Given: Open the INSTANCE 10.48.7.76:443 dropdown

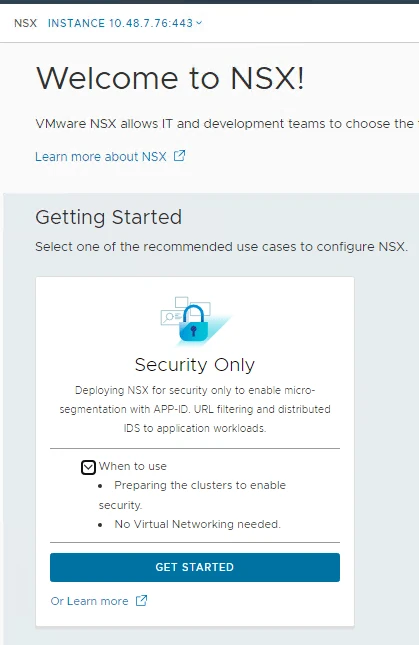Looking at the screenshot, I should 125,23.
